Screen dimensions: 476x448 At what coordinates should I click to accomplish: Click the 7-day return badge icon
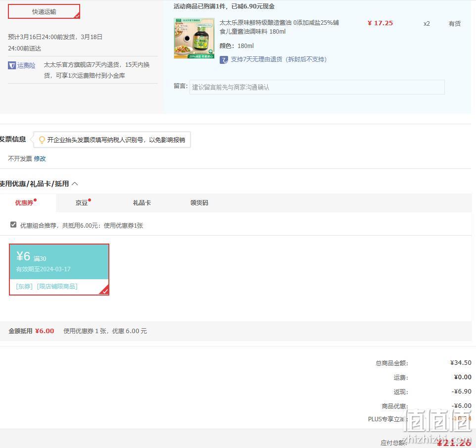tap(224, 59)
